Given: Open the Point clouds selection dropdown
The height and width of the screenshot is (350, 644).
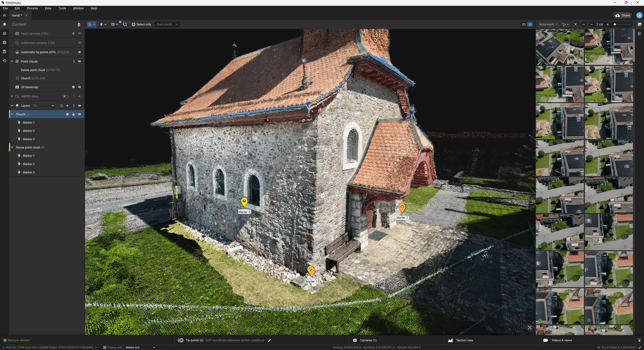Looking at the screenshot, I should (x=167, y=24).
